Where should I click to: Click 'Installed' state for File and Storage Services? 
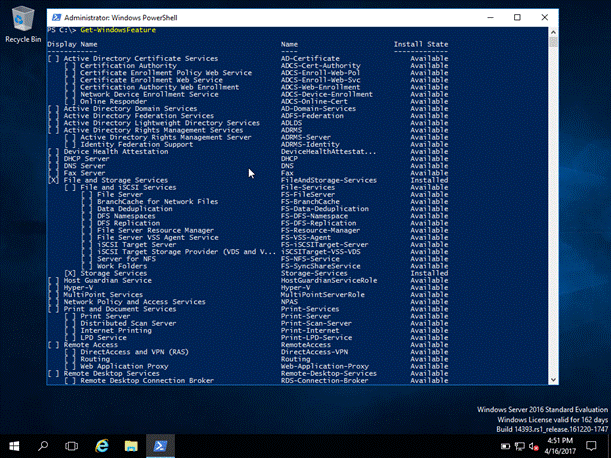point(429,180)
